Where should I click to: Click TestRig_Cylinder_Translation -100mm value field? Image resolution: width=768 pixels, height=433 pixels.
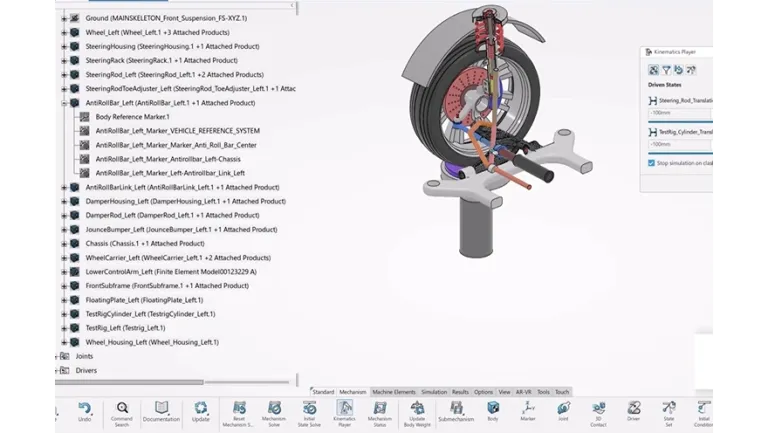680,144
